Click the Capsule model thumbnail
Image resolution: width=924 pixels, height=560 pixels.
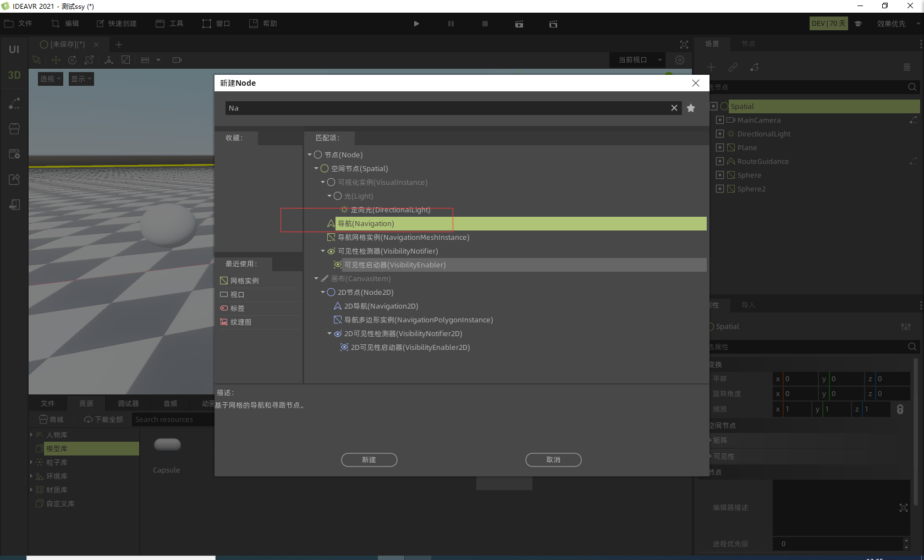click(x=167, y=444)
